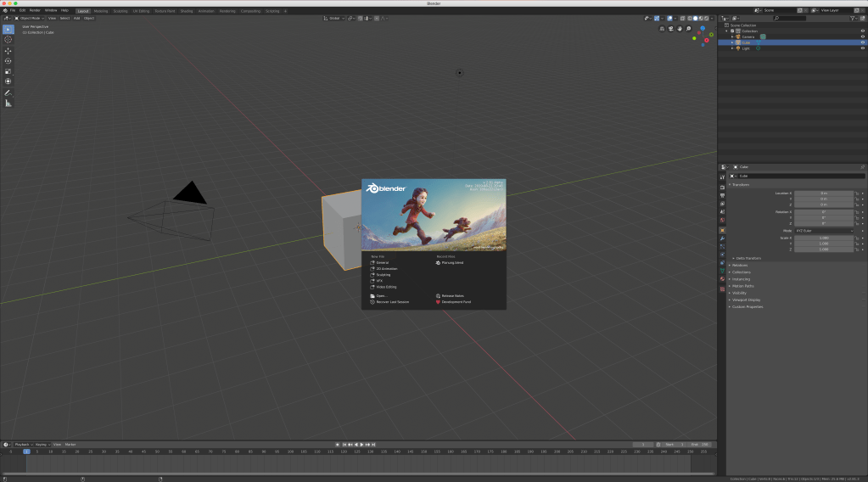Open the Render menu
The height and width of the screenshot is (482, 868).
pos(35,10)
